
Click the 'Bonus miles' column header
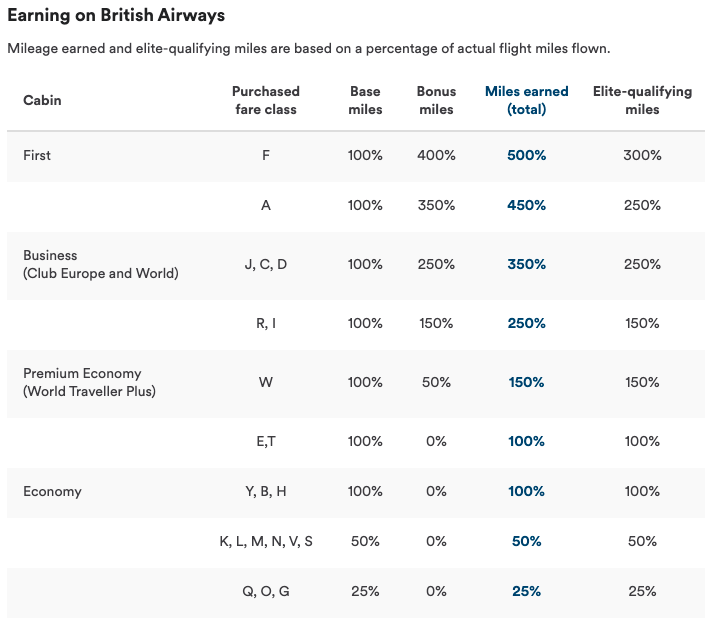tap(436, 100)
